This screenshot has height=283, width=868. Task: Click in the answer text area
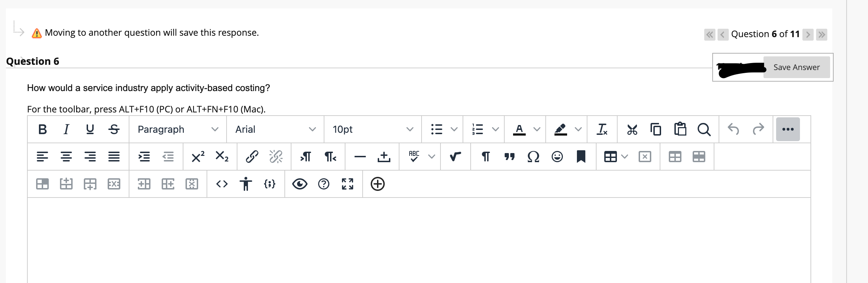419,240
